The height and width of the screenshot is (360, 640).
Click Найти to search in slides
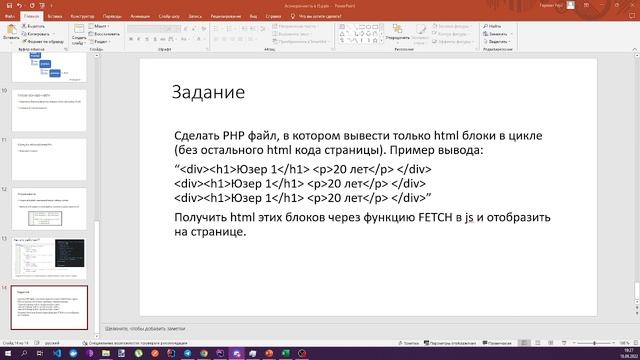point(492,26)
